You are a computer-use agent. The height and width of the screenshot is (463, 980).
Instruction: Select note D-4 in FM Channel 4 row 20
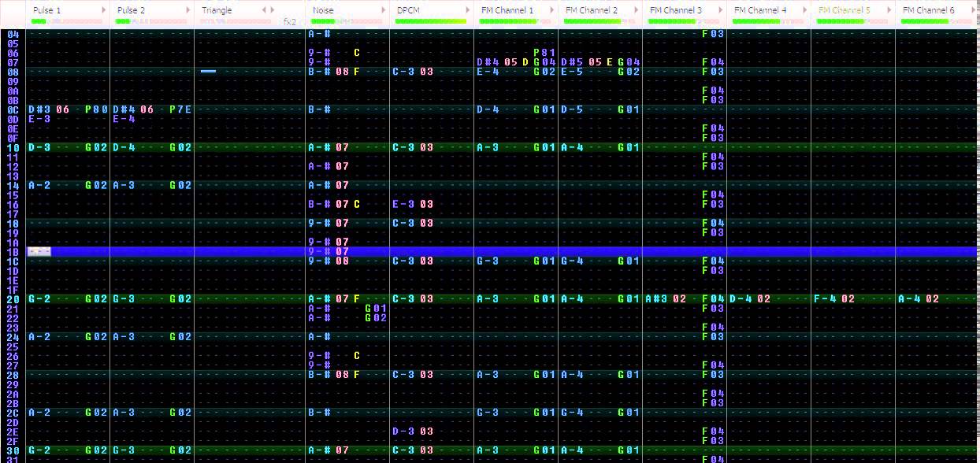tap(741, 298)
